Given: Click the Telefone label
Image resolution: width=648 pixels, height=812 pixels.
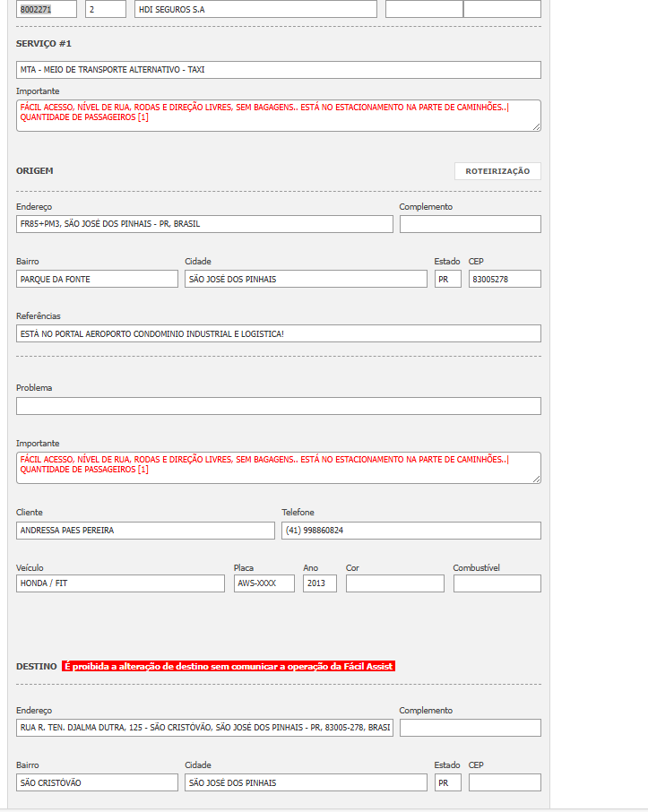Looking at the screenshot, I should click(298, 512).
